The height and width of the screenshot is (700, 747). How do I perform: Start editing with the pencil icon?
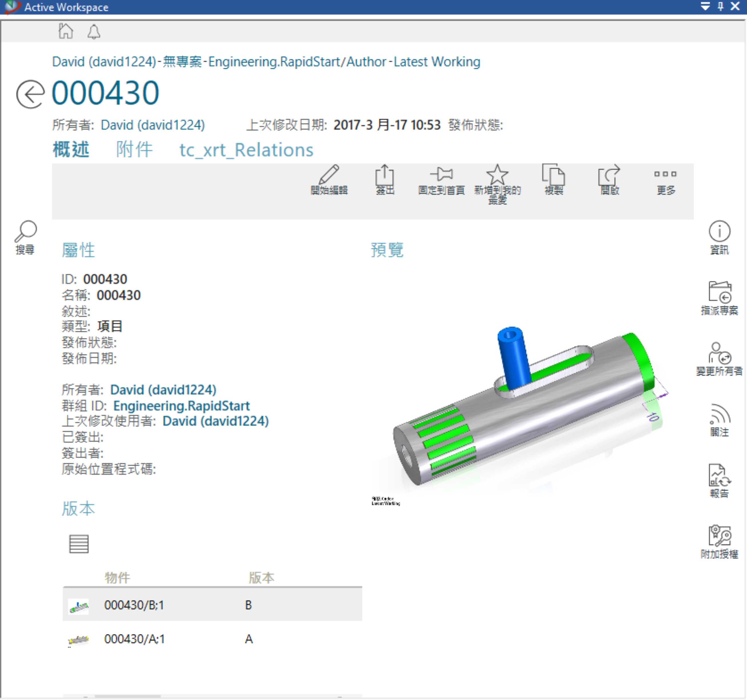point(329,180)
